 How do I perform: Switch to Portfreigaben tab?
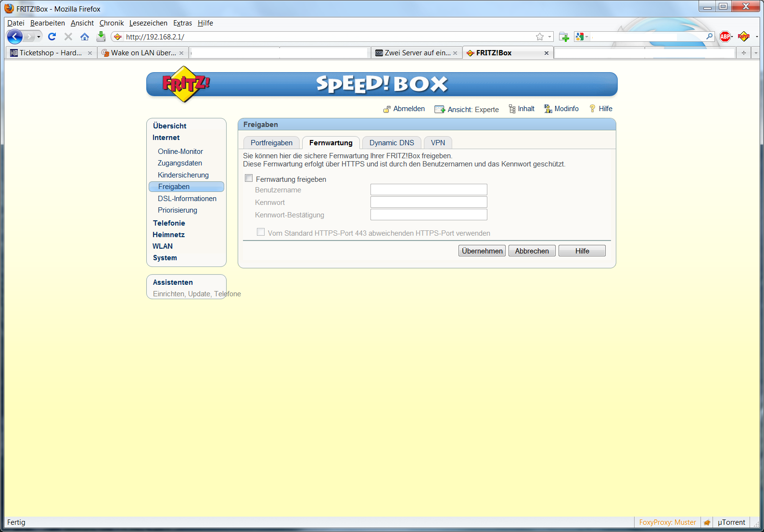[x=271, y=143]
